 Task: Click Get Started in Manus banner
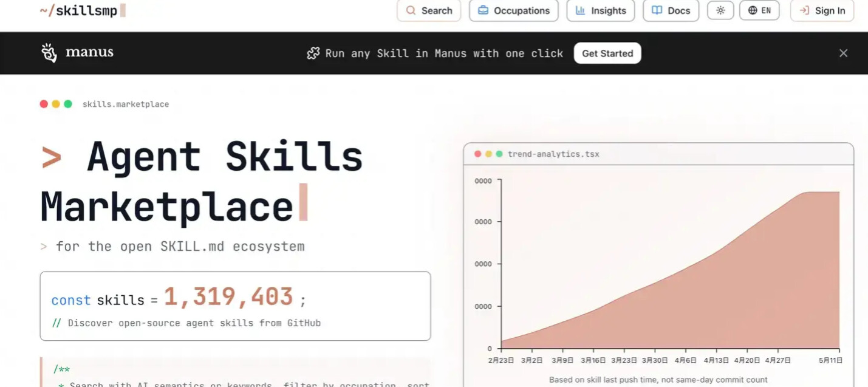coord(607,53)
